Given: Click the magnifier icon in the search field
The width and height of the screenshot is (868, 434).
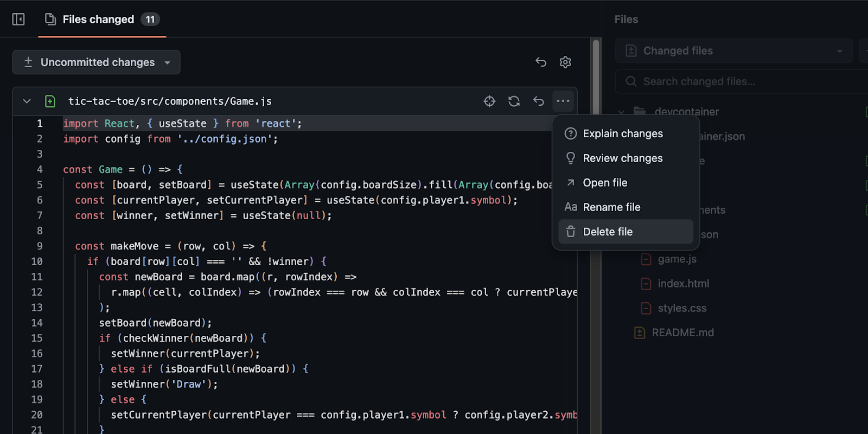Looking at the screenshot, I should (631, 81).
